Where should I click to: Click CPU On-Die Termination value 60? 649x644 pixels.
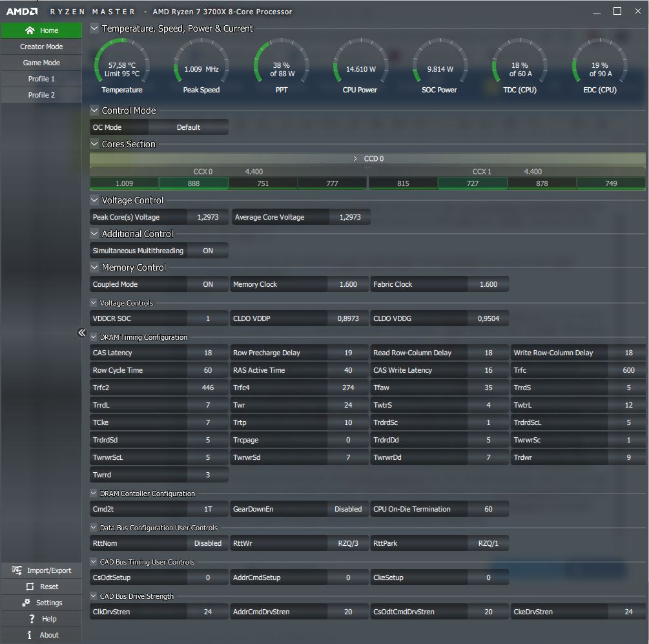coord(488,509)
